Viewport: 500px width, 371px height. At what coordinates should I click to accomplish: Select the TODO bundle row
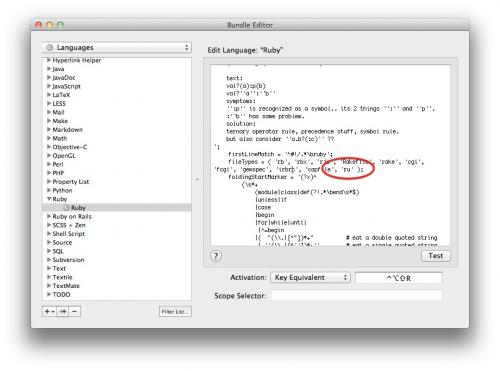pyautogui.click(x=117, y=294)
